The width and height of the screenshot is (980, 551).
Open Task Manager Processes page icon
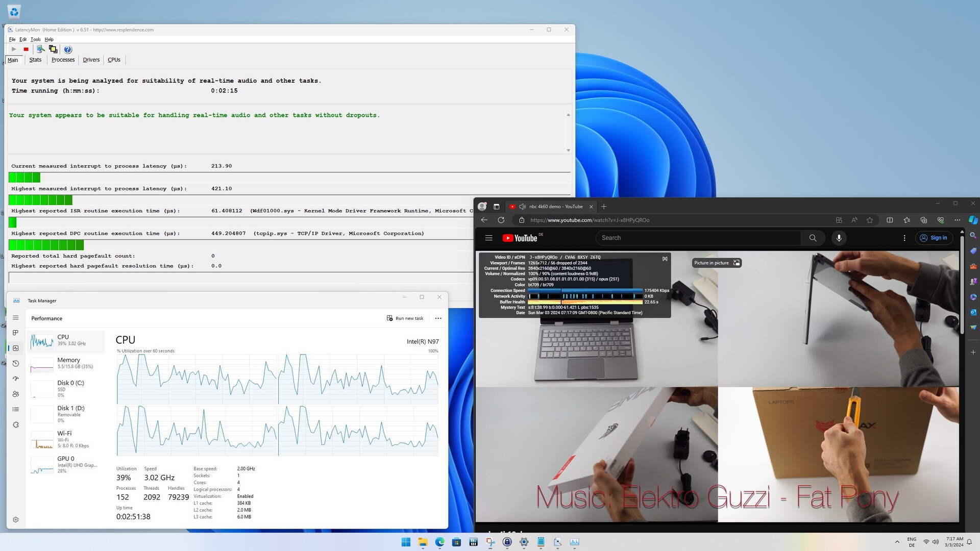click(x=16, y=333)
